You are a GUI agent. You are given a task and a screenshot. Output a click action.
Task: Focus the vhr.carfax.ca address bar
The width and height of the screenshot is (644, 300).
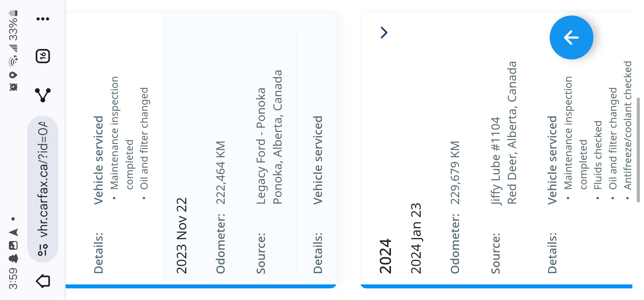(43, 189)
